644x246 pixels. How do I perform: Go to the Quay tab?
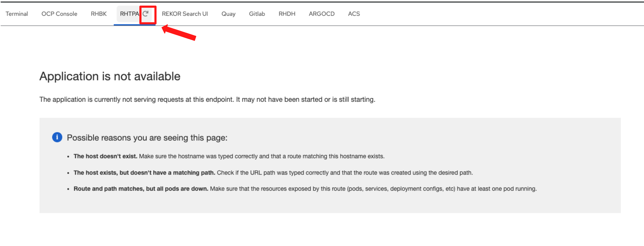(228, 14)
